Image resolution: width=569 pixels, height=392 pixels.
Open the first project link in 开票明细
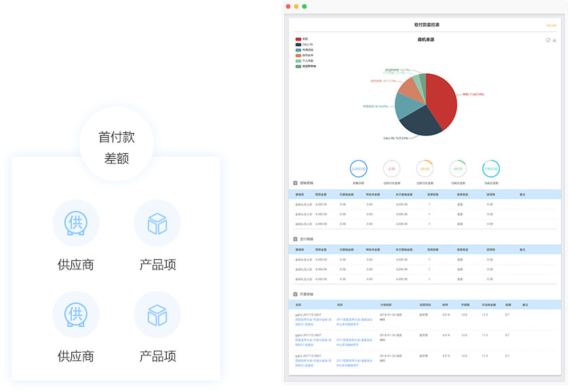(354, 320)
